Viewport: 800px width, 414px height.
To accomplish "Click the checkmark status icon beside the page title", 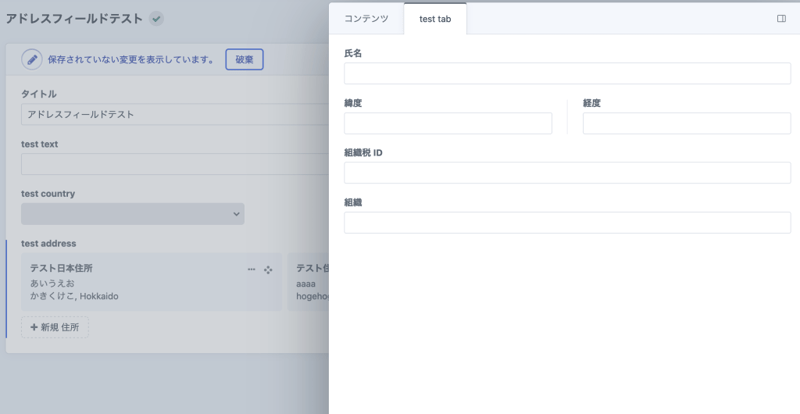I will click(x=157, y=19).
